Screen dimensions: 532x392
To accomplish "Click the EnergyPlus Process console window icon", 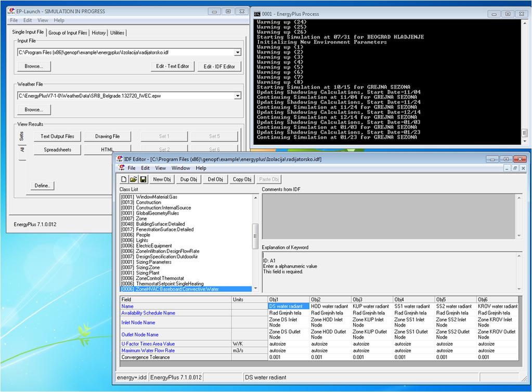I will (257, 14).
